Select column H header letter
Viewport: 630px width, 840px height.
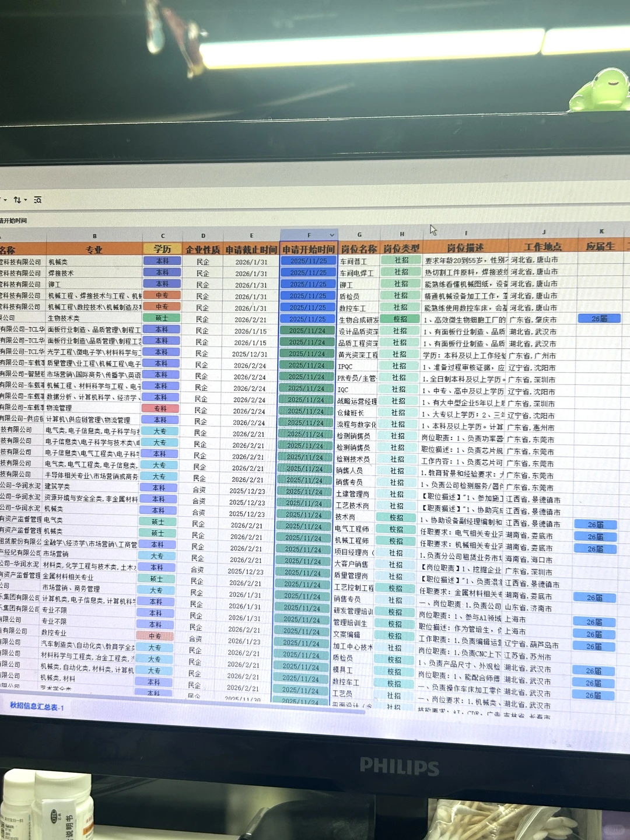click(402, 233)
